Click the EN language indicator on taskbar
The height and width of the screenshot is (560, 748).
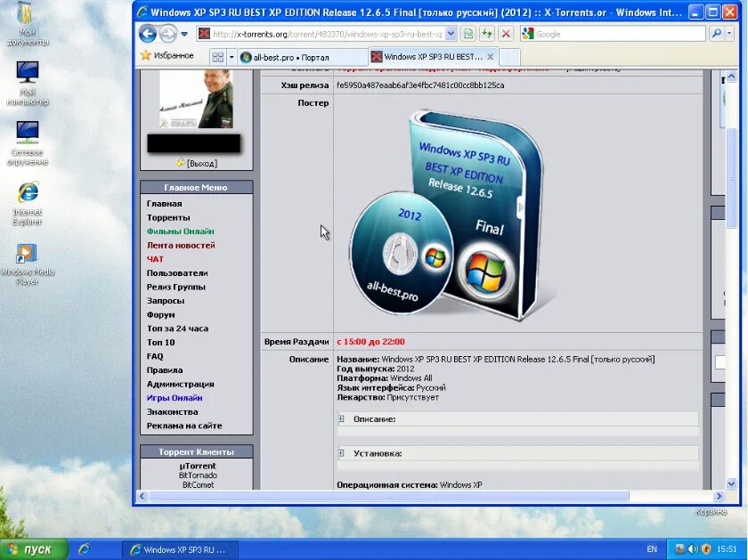tap(653, 549)
